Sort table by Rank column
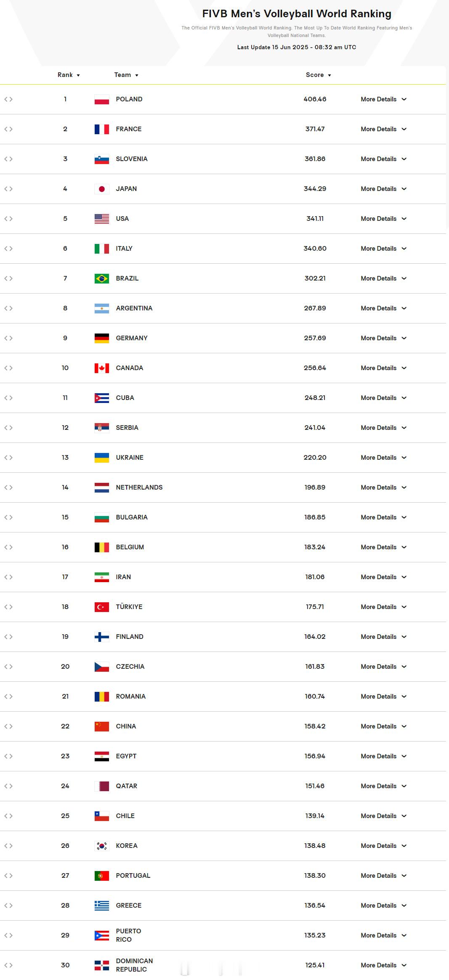This screenshot has height=980, width=449. tap(69, 75)
